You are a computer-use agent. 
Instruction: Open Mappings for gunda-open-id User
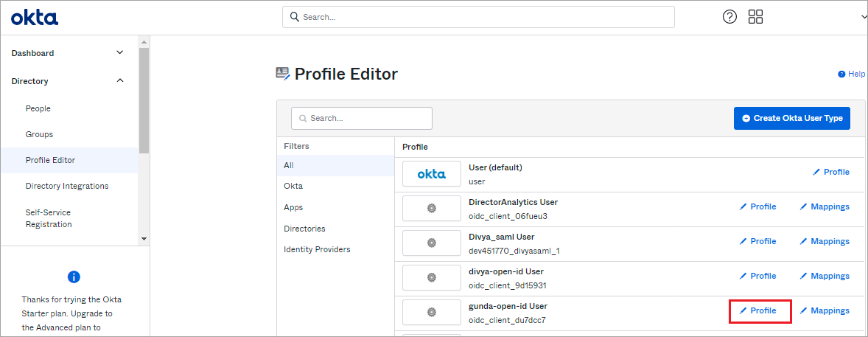pyautogui.click(x=825, y=310)
